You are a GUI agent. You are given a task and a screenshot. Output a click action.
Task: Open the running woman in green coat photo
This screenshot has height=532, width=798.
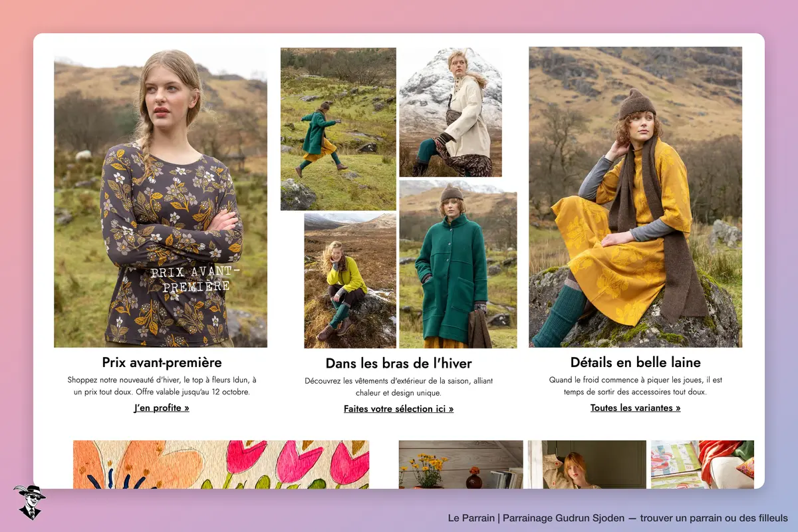click(x=338, y=129)
